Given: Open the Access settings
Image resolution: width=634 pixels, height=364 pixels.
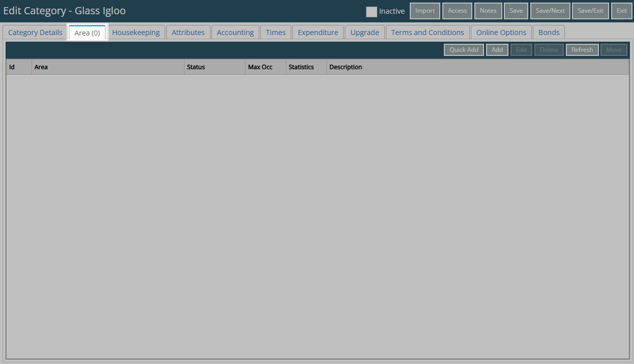Looking at the screenshot, I should [x=457, y=11].
